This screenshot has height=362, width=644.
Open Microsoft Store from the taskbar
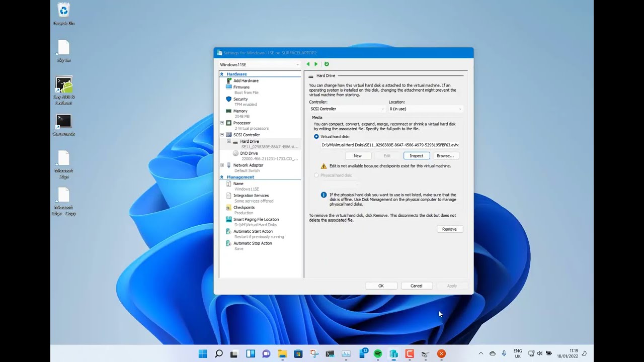coord(298,354)
